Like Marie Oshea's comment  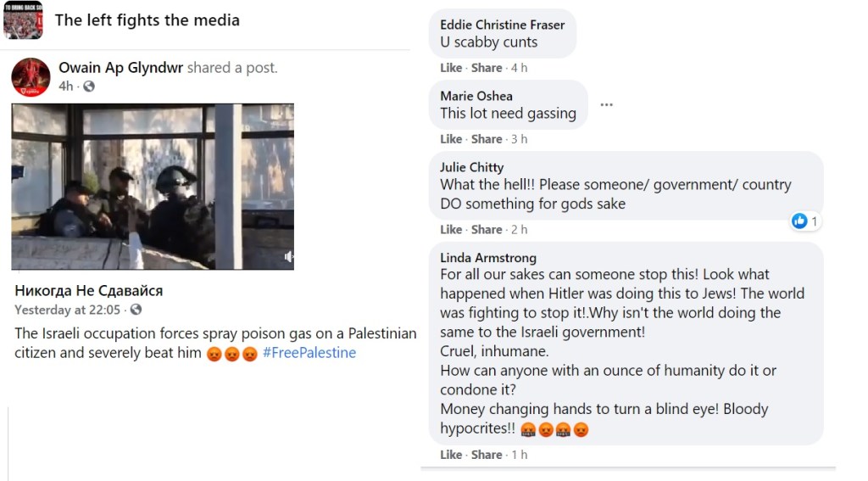451,139
